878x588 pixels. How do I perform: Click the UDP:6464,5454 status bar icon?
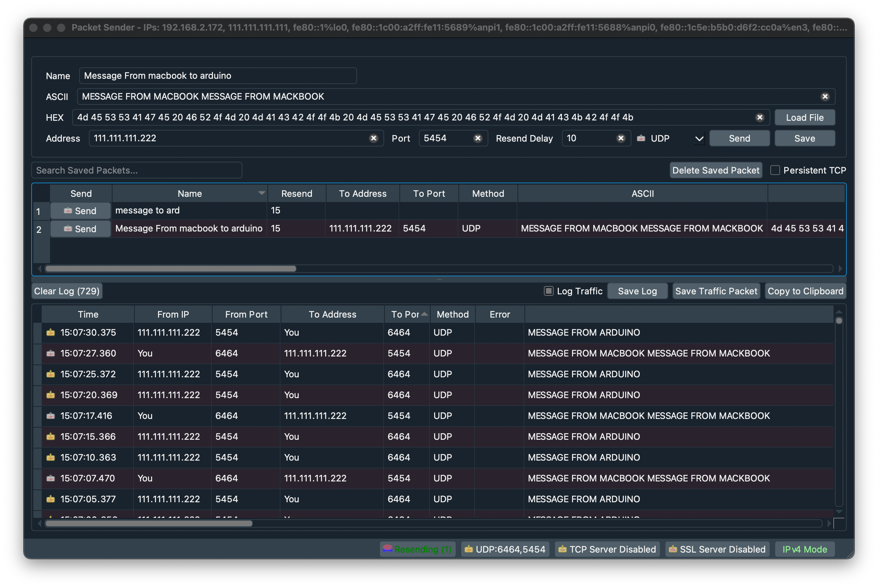(x=469, y=549)
